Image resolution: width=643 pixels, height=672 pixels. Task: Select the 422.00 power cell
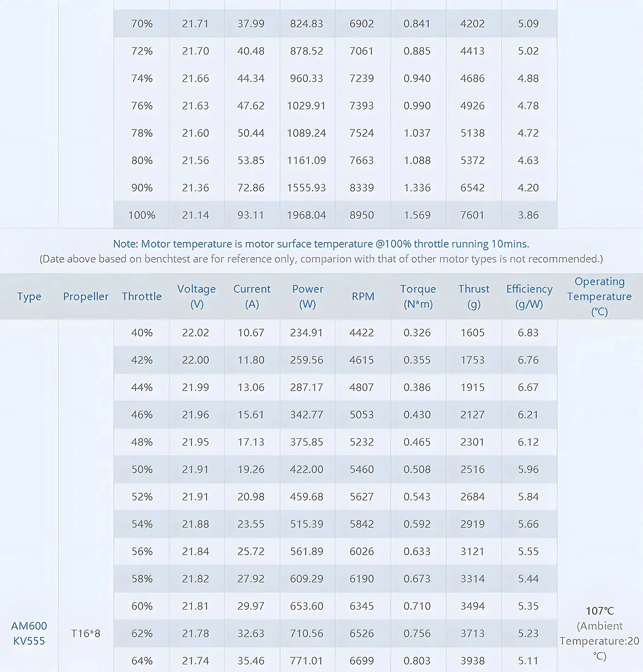pos(306,469)
